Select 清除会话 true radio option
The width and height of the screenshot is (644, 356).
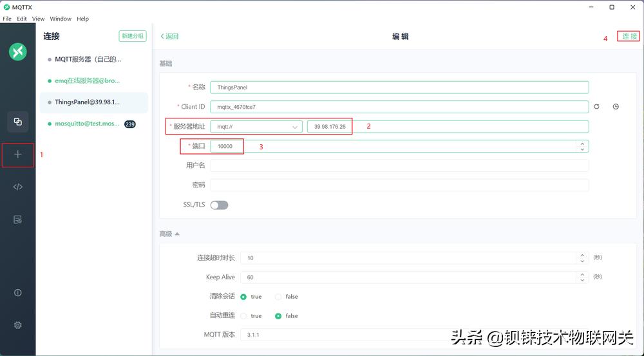pyautogui.click(x=243, y=297)
